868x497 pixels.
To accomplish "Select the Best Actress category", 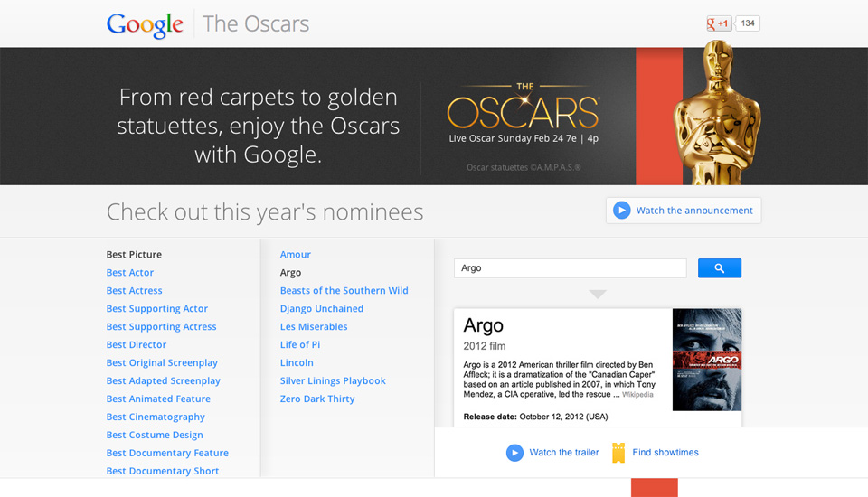I will point(135,291).
